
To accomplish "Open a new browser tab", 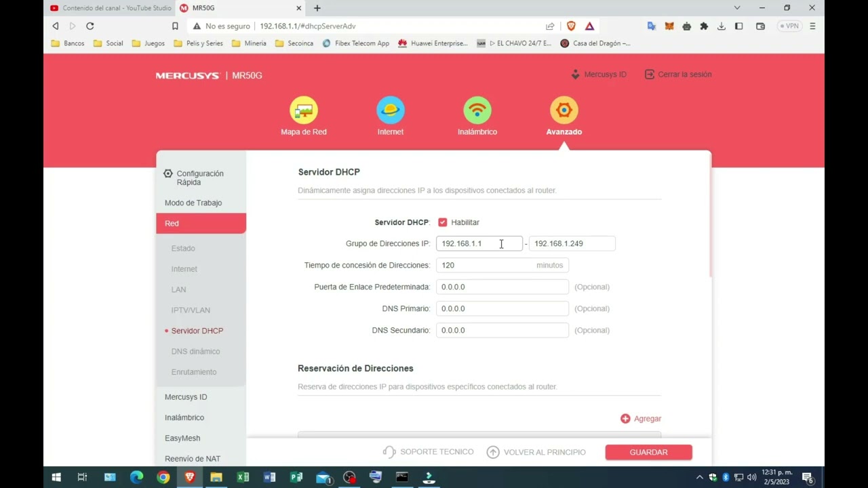I will [317, 8].
